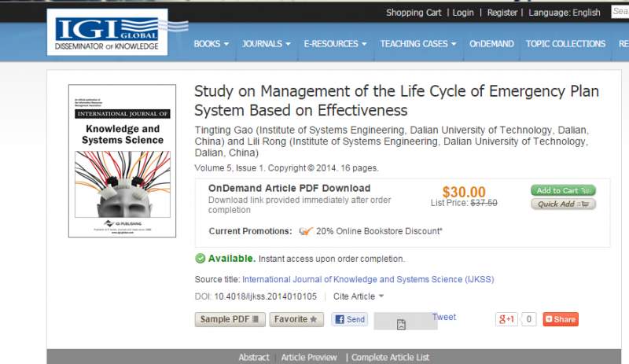The image size is (629, 364).
Task: Click the Favorite star button
Action: 296,319
